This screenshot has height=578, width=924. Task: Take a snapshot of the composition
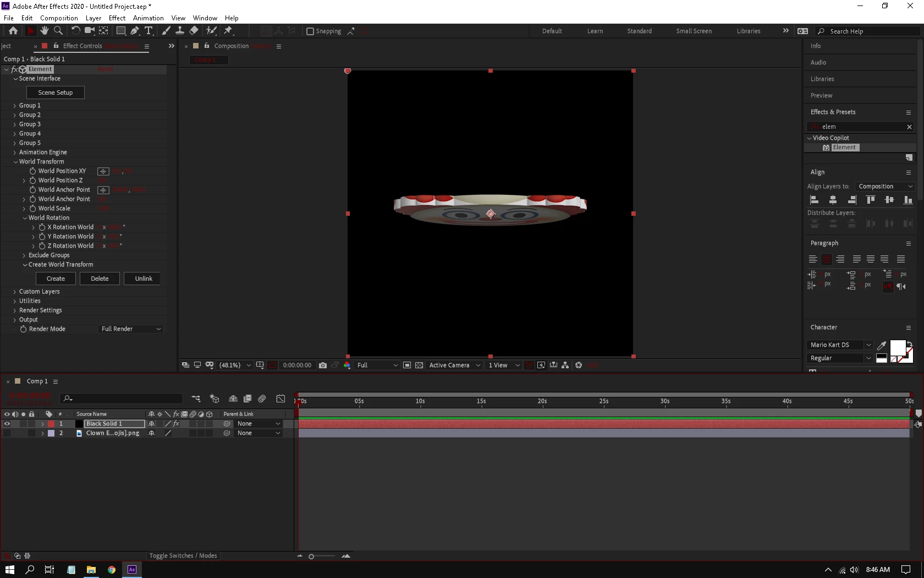(323, 365)
